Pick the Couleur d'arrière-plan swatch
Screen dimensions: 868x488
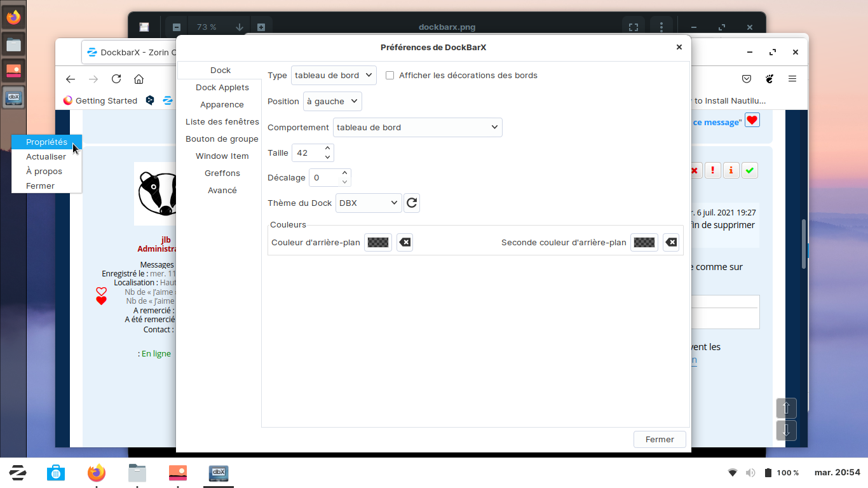point(378,242)
